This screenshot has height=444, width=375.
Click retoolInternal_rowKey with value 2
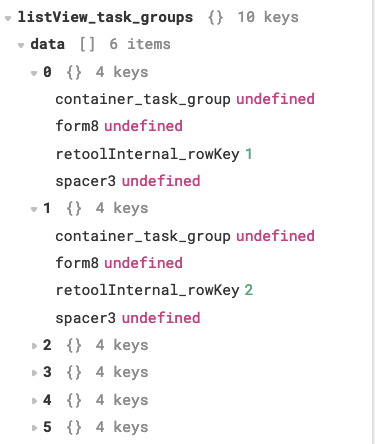click(147, 290)
